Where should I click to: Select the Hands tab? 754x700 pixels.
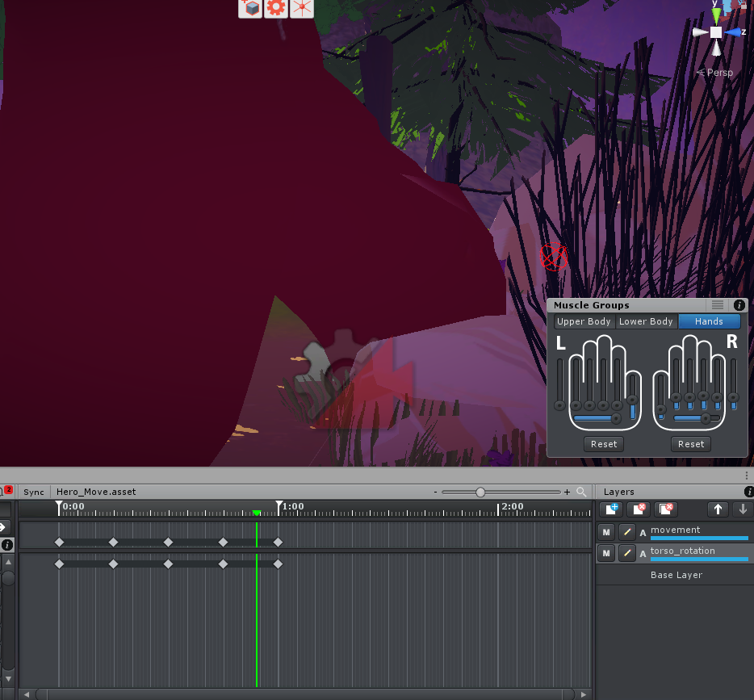[x=709, y=321]
